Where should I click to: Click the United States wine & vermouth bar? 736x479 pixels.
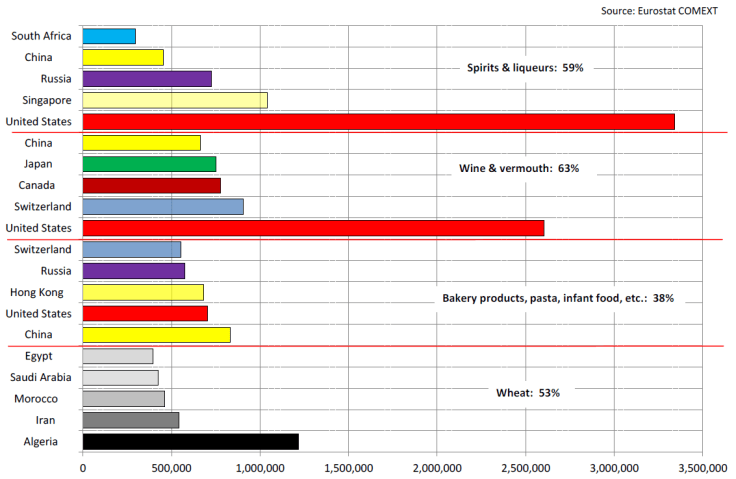click(x=313, y=228)
